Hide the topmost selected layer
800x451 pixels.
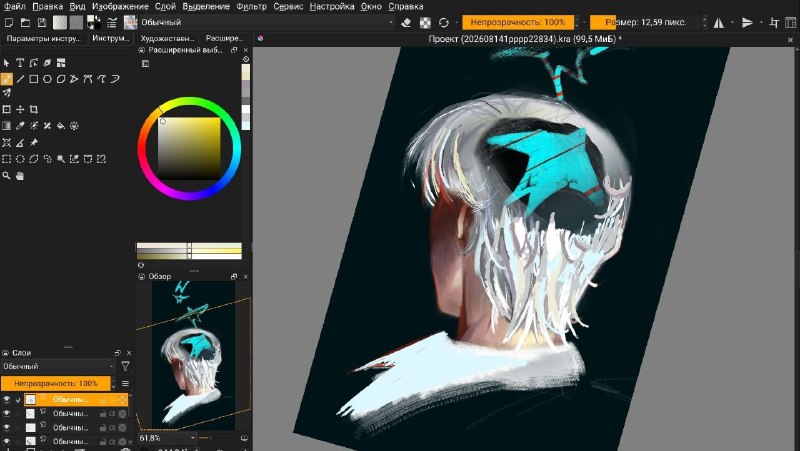[x=6, y=399]
